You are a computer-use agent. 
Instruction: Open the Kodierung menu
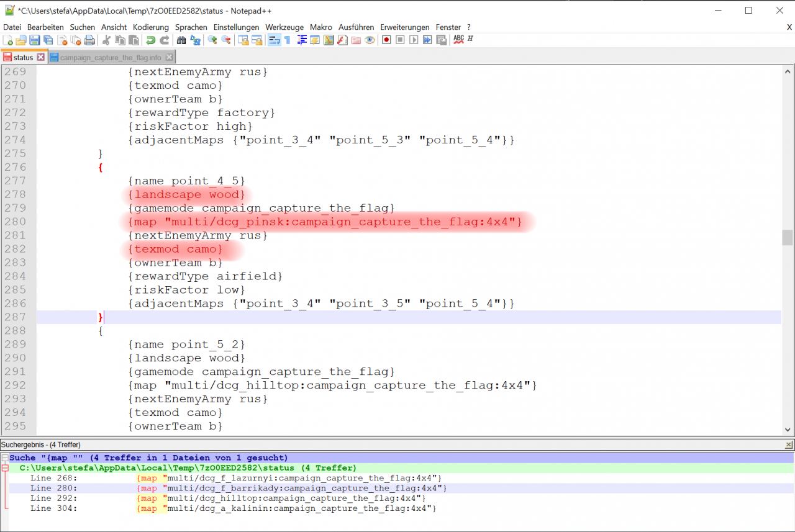[x=150, y=27]
